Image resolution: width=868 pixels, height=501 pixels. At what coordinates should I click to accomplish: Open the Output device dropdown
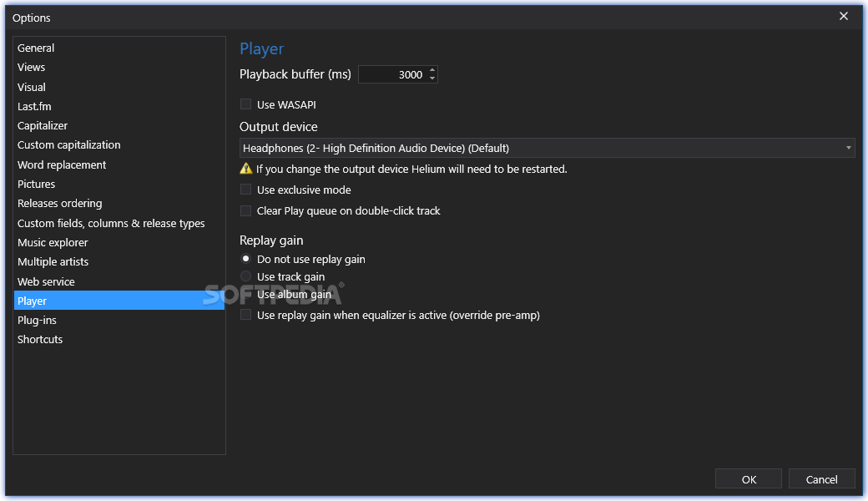547,149
